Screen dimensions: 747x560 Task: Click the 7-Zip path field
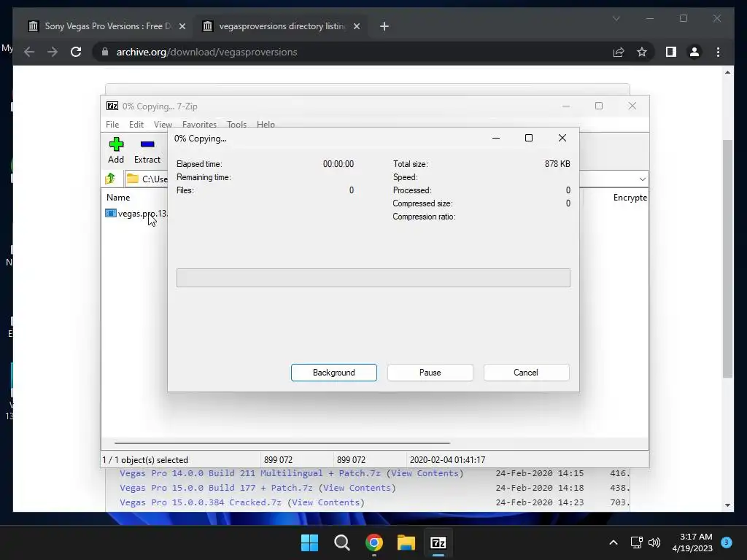click(x=146, y=179)
